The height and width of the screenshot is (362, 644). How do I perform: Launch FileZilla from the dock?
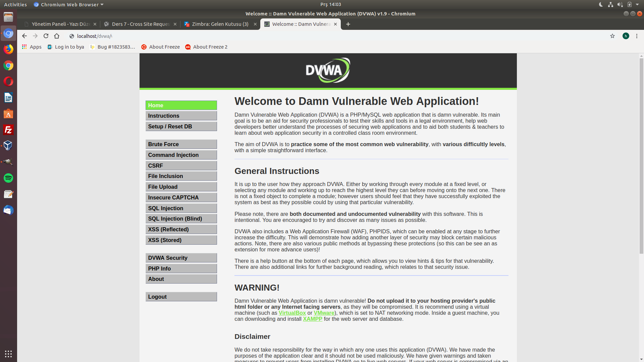[x=8, y=130]
